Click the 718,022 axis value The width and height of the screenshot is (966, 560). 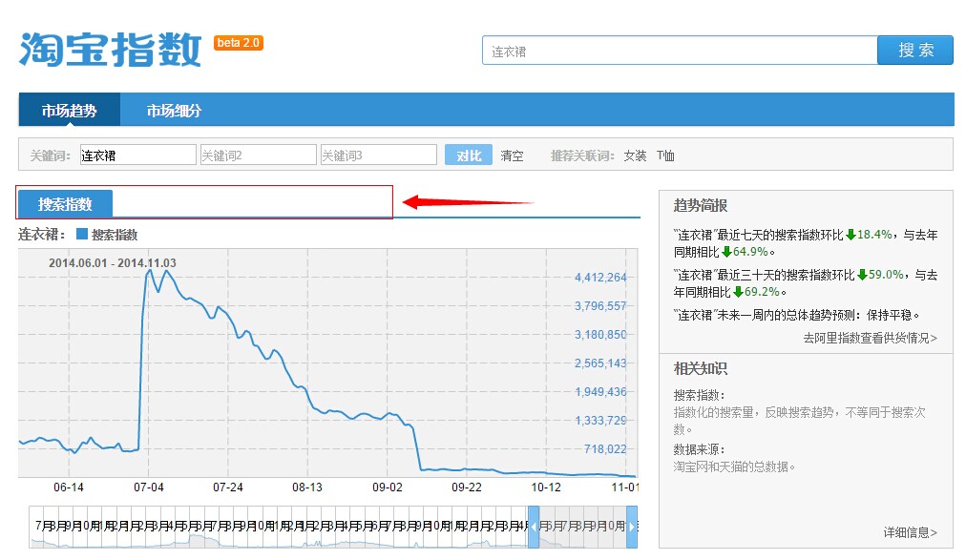click(605, 449)
